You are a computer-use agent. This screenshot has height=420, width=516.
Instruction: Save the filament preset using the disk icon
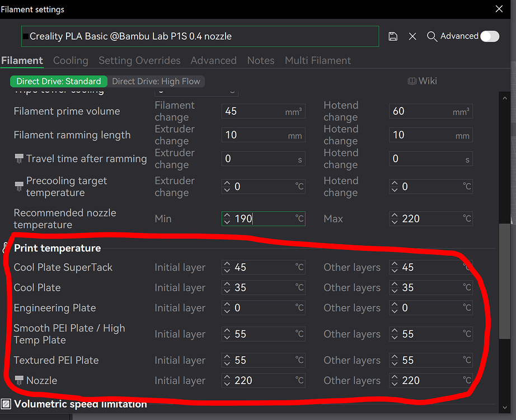[393, 36]
